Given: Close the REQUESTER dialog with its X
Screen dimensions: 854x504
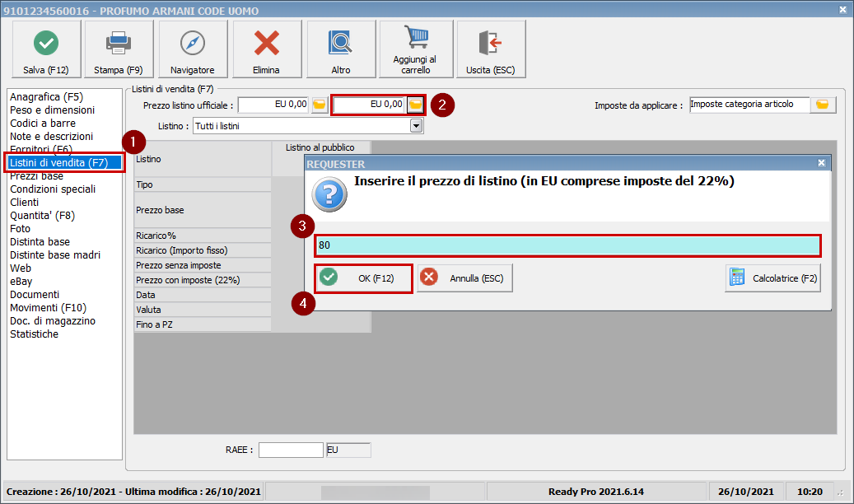Looking at the screenshot, I should click(x=821, y=163).
